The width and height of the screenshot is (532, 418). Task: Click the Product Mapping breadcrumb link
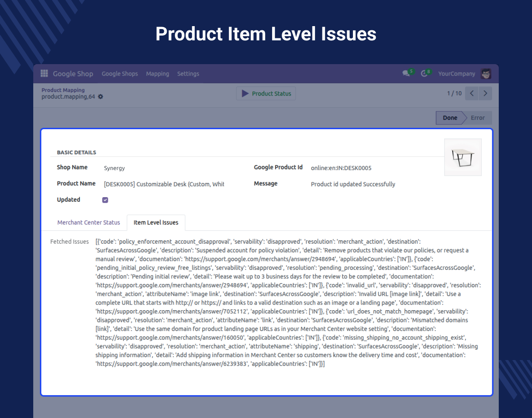click(63, 90)
